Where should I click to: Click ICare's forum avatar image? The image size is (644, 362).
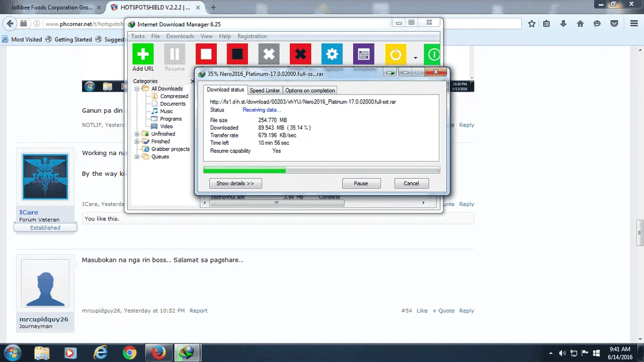pyautogui.click(x=45, y=178)
